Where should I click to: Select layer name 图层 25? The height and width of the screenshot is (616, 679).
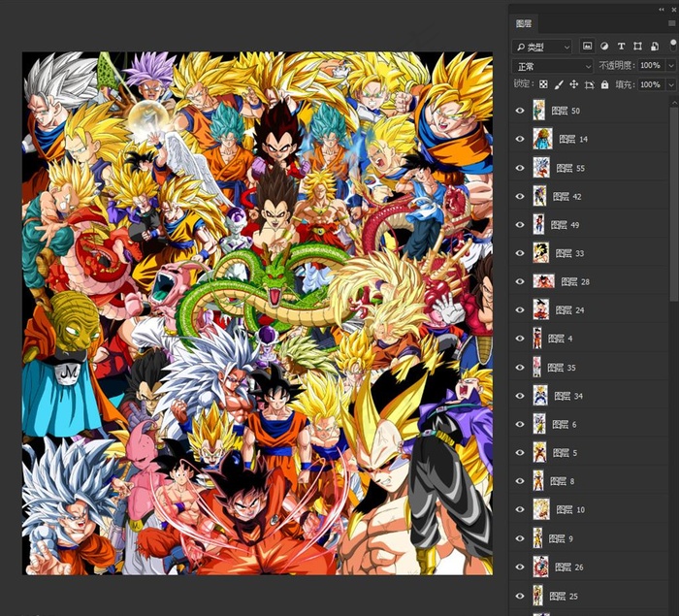564,597
